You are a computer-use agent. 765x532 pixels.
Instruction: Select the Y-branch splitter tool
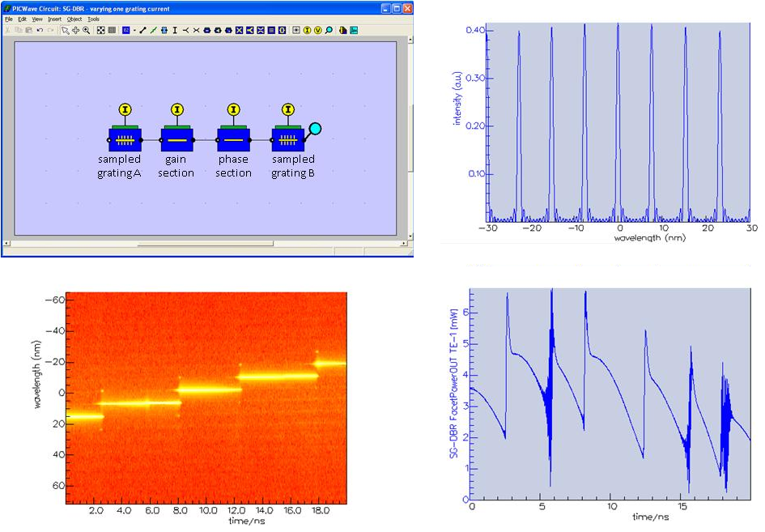(186, 30)
